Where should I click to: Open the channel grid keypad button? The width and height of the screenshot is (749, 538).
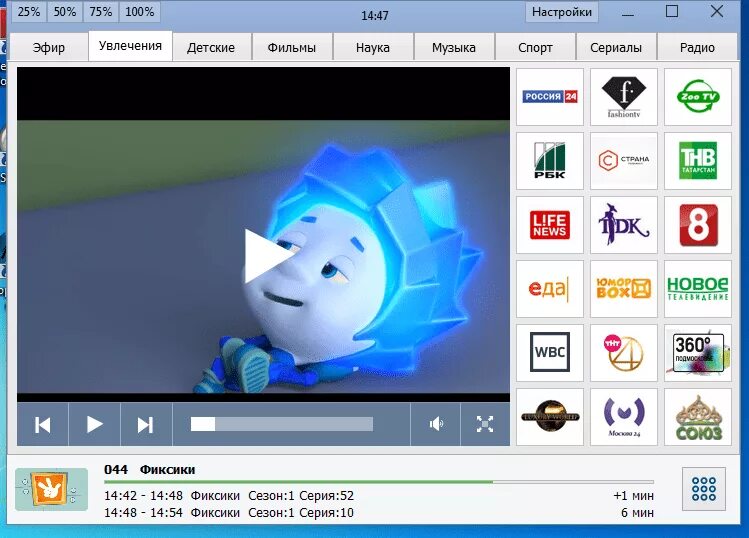pos(704,489)
